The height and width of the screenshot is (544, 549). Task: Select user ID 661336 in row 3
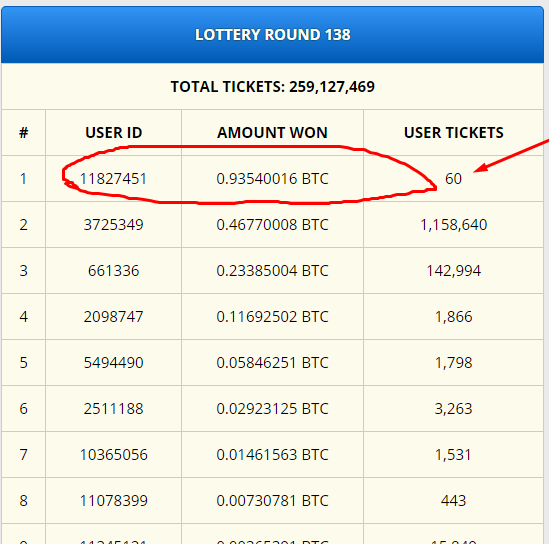point(113,271)
